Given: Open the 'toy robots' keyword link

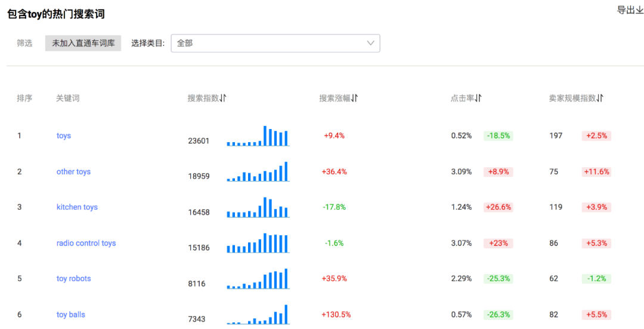Looking at the screenshot, I should (x=73, y=279).
